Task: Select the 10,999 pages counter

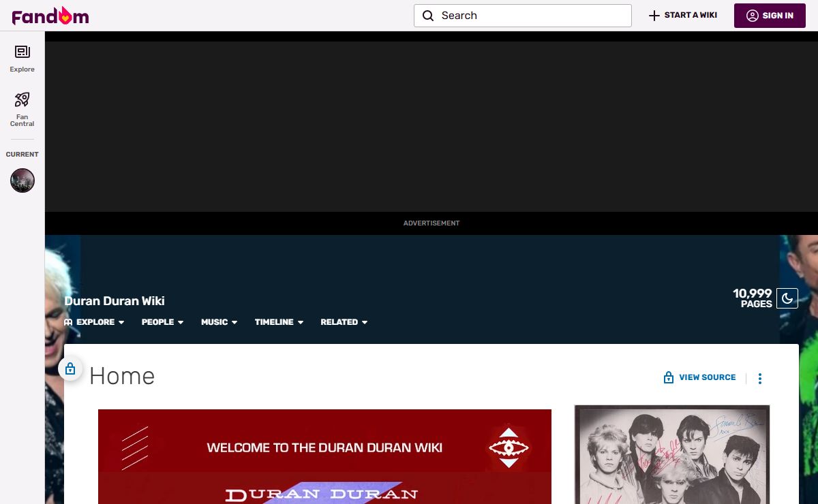Action: click(753, 298)
